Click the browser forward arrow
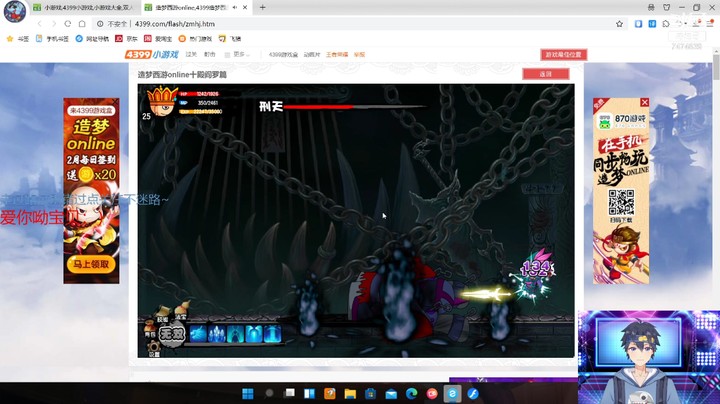This screenshot has height=404, width=720. point(54,23)
